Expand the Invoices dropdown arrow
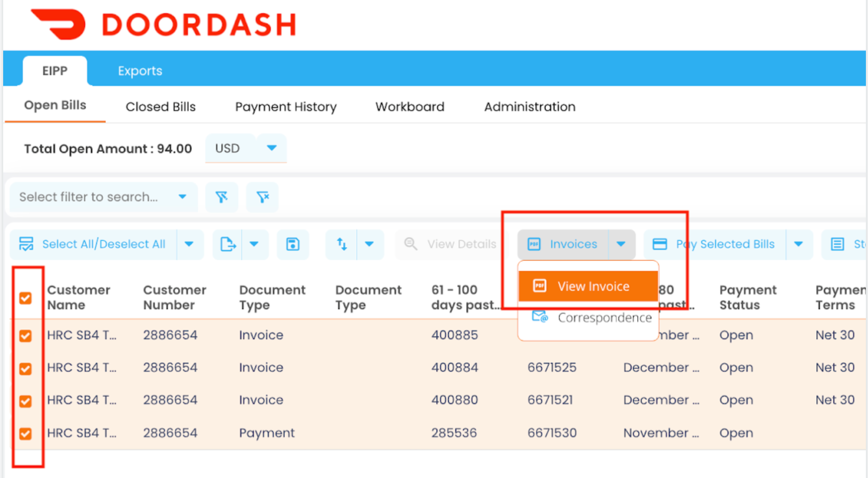Image resolution: width=868 pixels, height=478 pixels. pyautogui.click(x=621, y=244)
